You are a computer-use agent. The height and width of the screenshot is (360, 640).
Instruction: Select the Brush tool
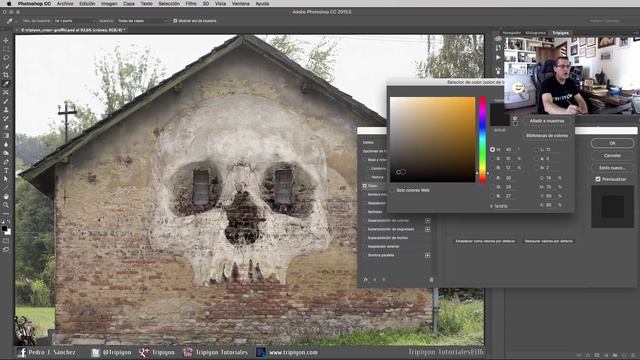click(6, 101)
